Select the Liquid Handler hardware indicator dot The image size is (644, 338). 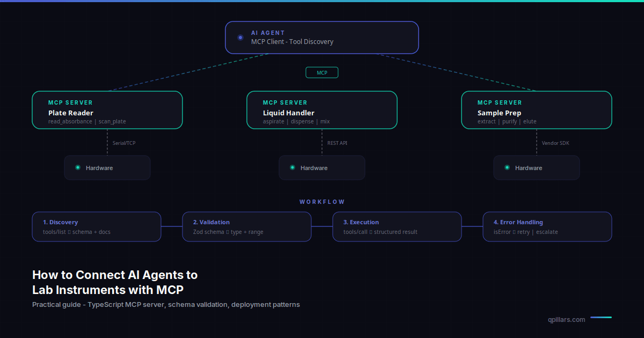[292, 167]
